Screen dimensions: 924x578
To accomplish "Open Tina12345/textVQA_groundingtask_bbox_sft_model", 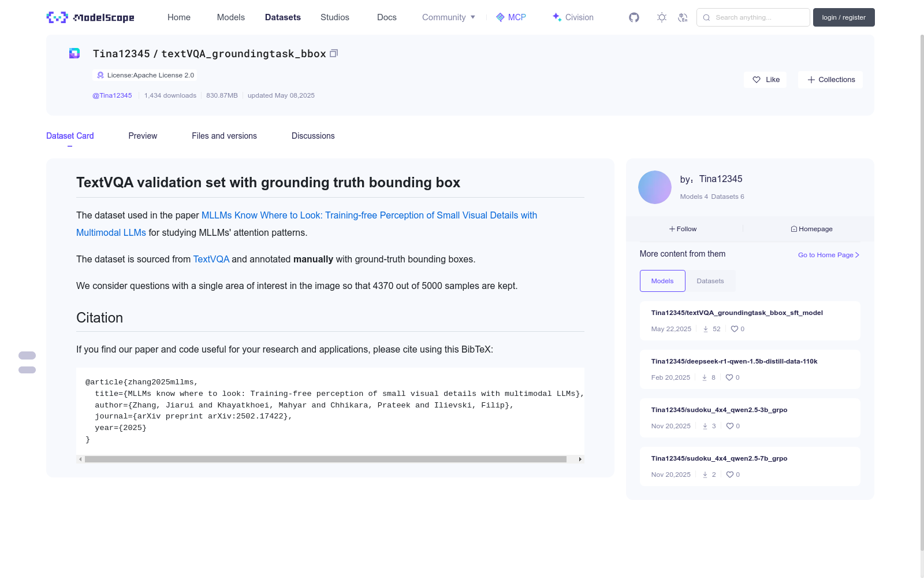I will [737, 313].
